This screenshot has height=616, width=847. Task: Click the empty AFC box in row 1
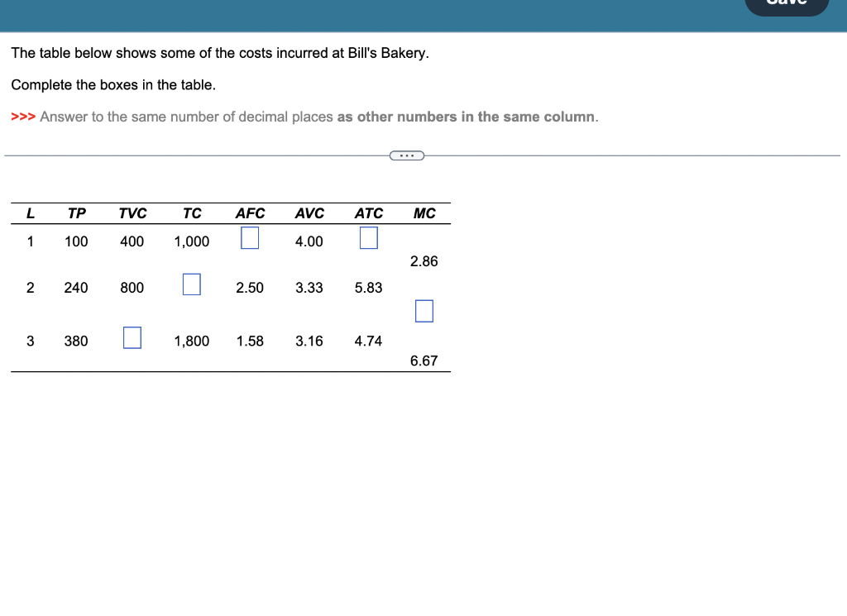point(250,238)
